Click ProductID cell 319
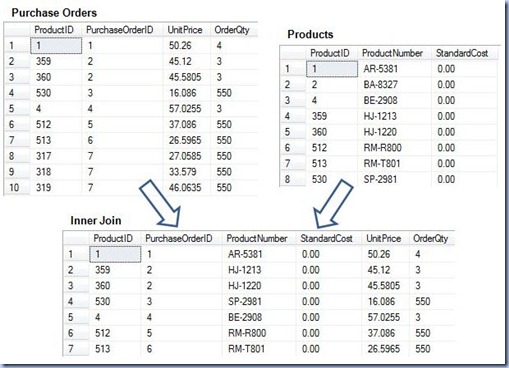The image size is (509, 368). click(44, 188)
